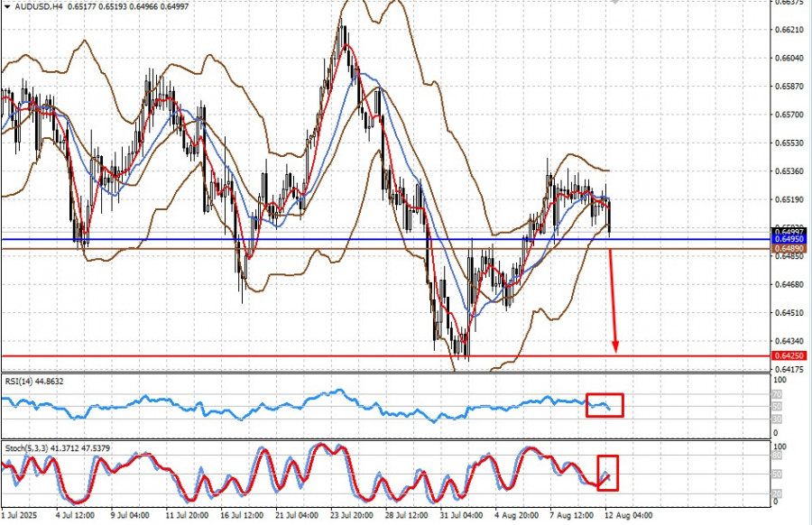
Task: Click the 0.66210 price axis value
Action: [789, 30]
